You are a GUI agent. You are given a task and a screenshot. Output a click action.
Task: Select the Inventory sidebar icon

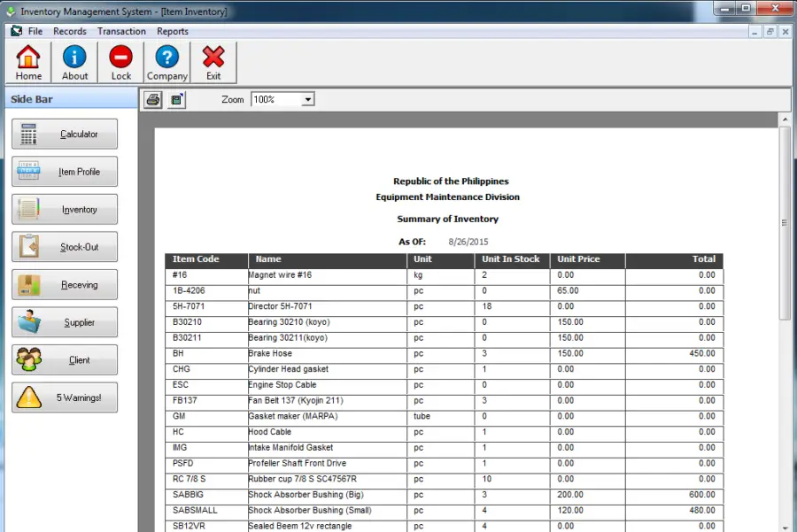(63, 209)
